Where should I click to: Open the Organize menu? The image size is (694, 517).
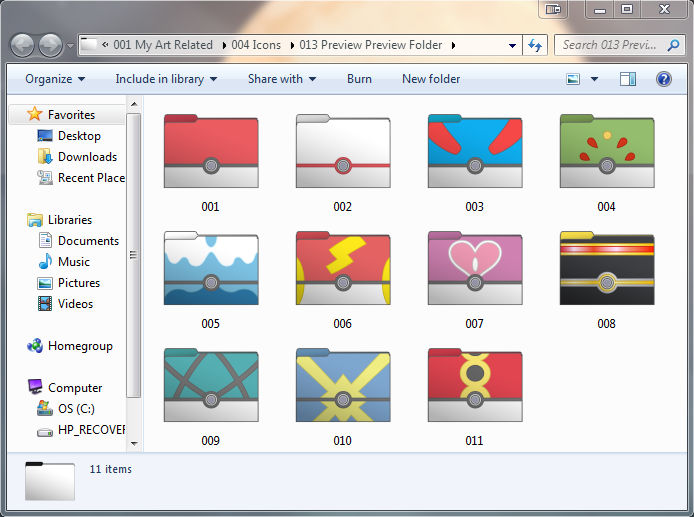55,79
